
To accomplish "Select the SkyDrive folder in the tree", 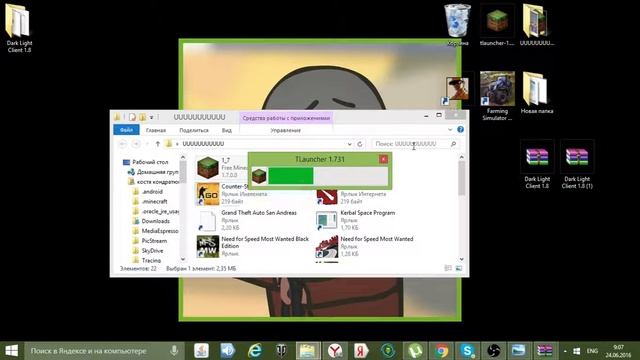I will [148, 250].
